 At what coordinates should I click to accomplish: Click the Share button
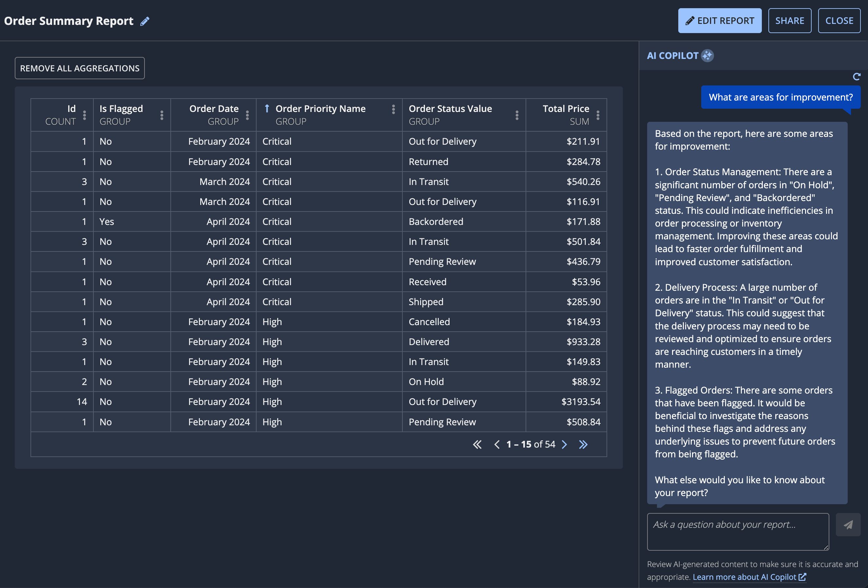pyautogui.click(x=790, y=21)
